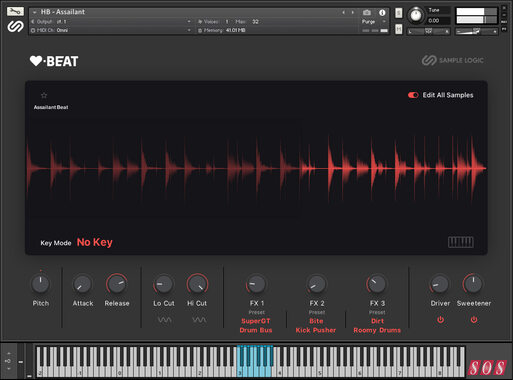Toggle the Sweetener power button
Viewport: 513px width, 380px height.
click(x=474, y=320)
